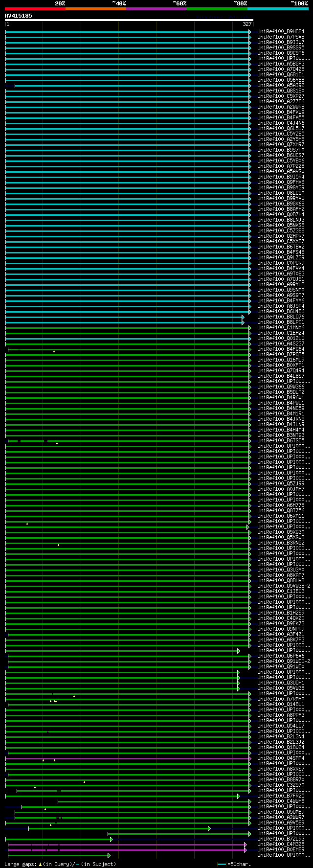Select the UniRef100_C1MNX6 label
This screenshot has height=868, width=313.
coord(281,328)
